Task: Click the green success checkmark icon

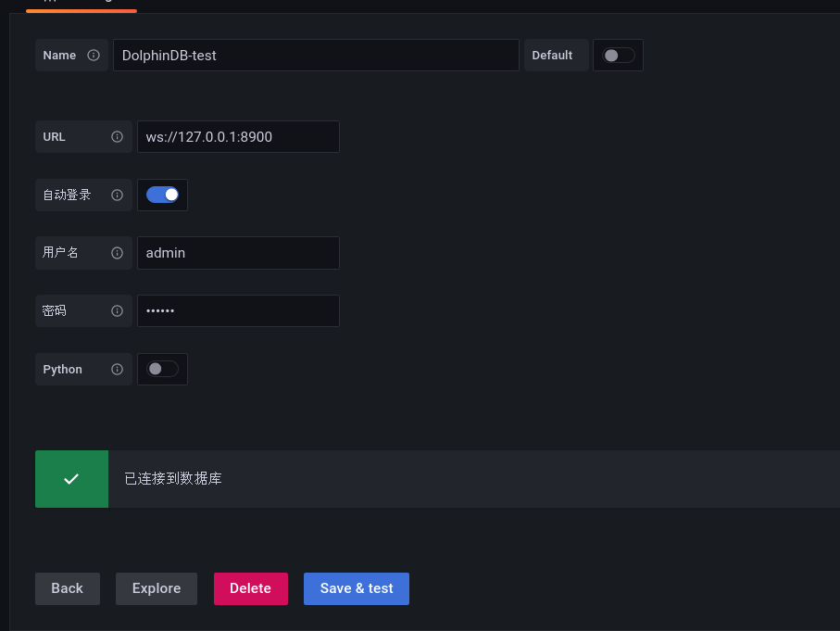Action: pyautogui.click(x=71, y=479)
